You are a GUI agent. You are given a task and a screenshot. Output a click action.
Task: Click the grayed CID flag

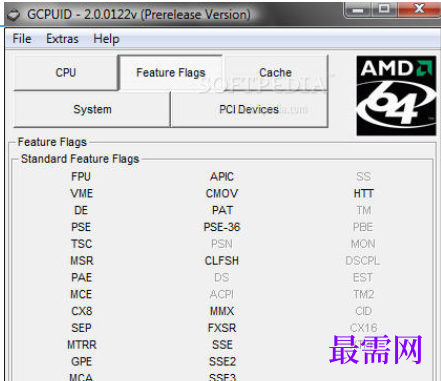[363, 311]
